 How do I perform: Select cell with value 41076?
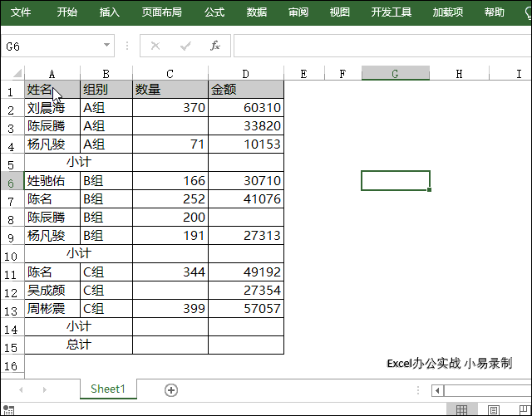click(246, 199)
